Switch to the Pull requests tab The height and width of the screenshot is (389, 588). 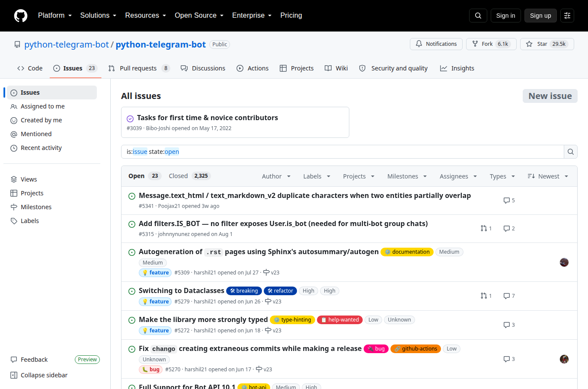pos(139,68)
